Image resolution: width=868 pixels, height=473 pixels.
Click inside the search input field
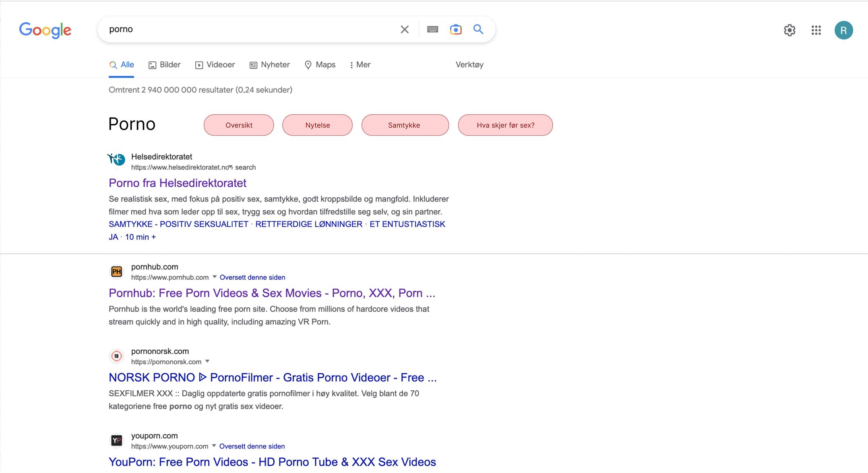(x=250, y=29)
